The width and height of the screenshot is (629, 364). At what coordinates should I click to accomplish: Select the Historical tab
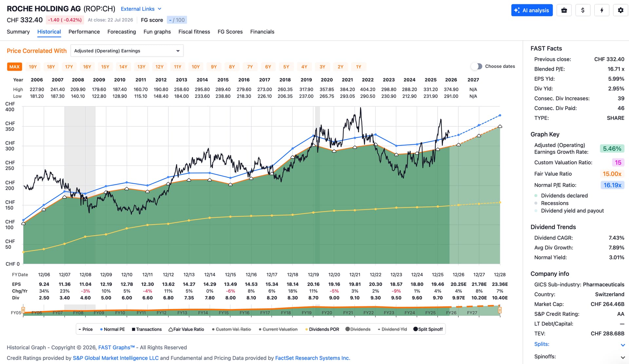pos(49,32)
